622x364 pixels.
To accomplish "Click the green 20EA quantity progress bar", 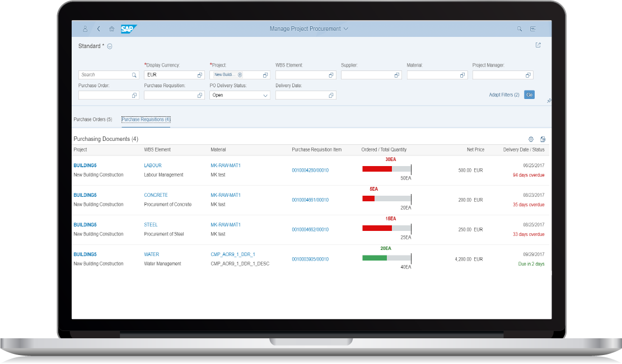I will coord(387,258).
